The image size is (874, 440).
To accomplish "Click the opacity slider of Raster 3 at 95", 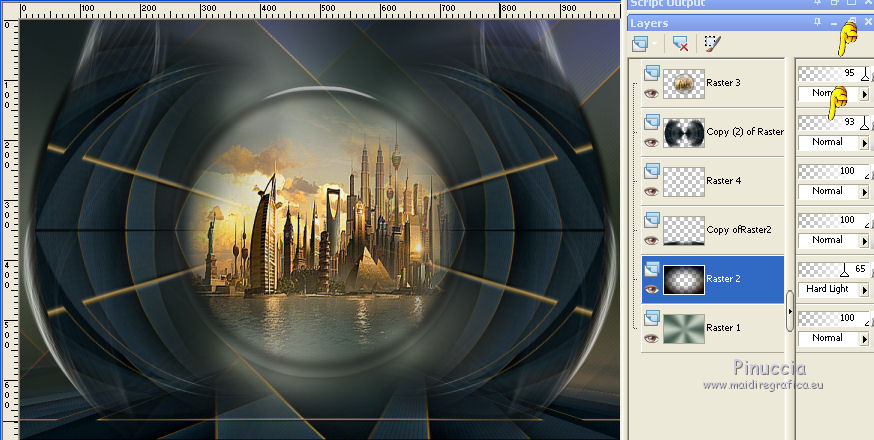I will point(833,74).
